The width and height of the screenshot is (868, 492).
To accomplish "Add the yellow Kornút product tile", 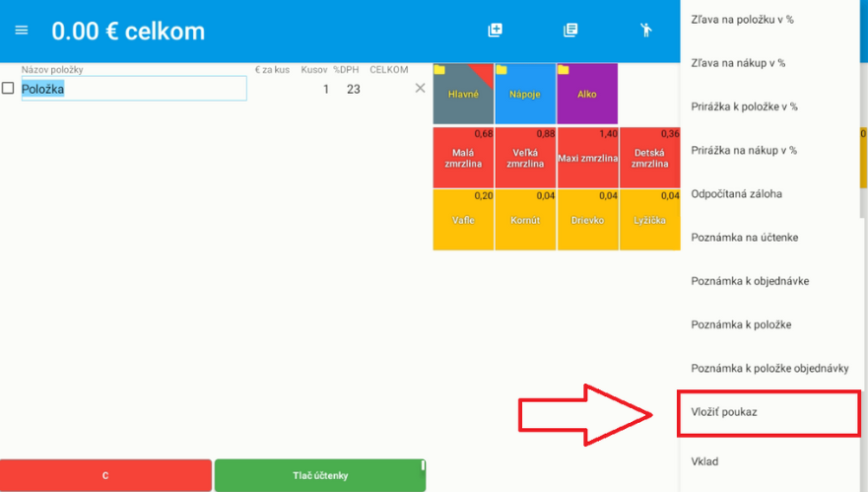I will pyautogui.click(x=525, y=220).
